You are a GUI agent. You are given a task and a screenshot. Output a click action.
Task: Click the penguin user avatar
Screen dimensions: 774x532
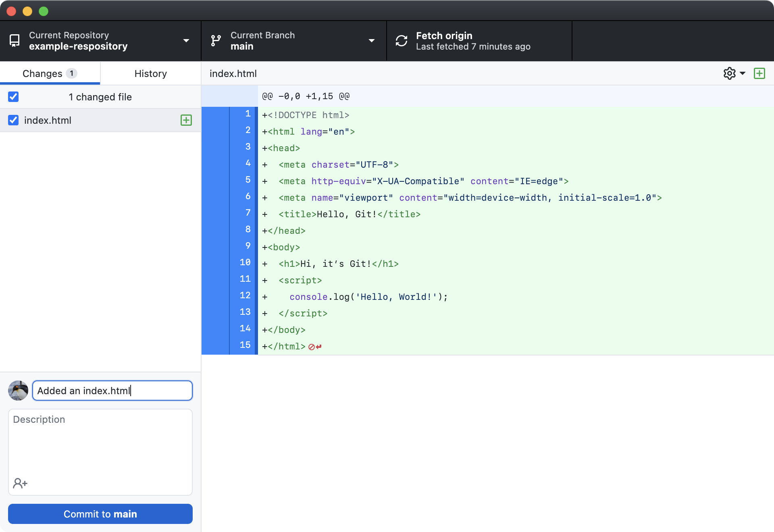coord(18,391)
